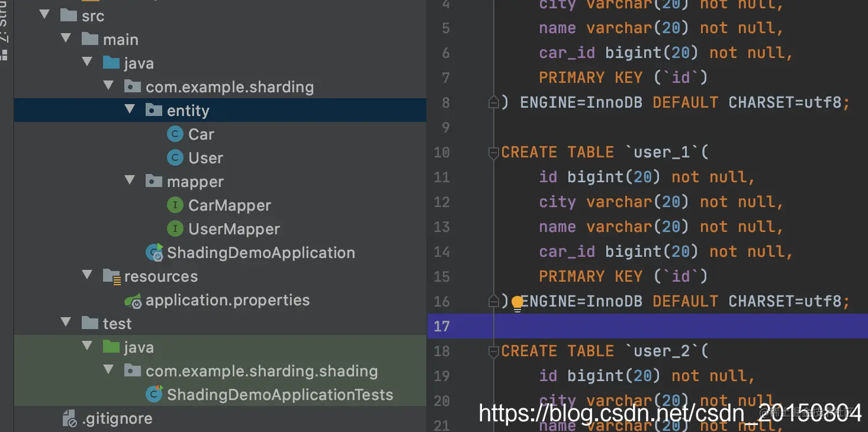Image resolution: width=868 pixels, height=432 pixels.
Task: Click the `user_2` table name
Action: [663, 352]
